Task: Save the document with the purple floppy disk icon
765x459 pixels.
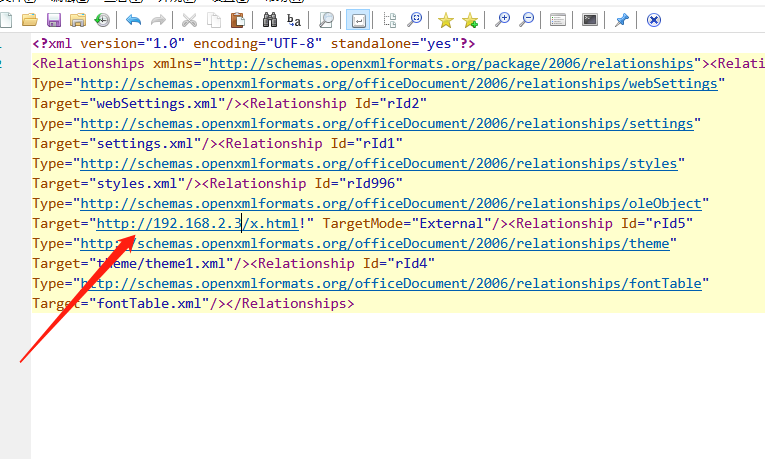Action: [x=54, y=20]
